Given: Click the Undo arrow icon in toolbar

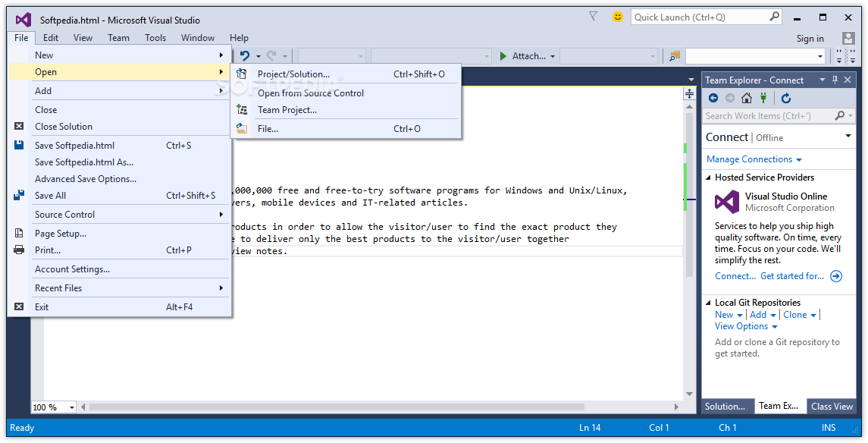Looking at the screenshot, I should (245, 56).
